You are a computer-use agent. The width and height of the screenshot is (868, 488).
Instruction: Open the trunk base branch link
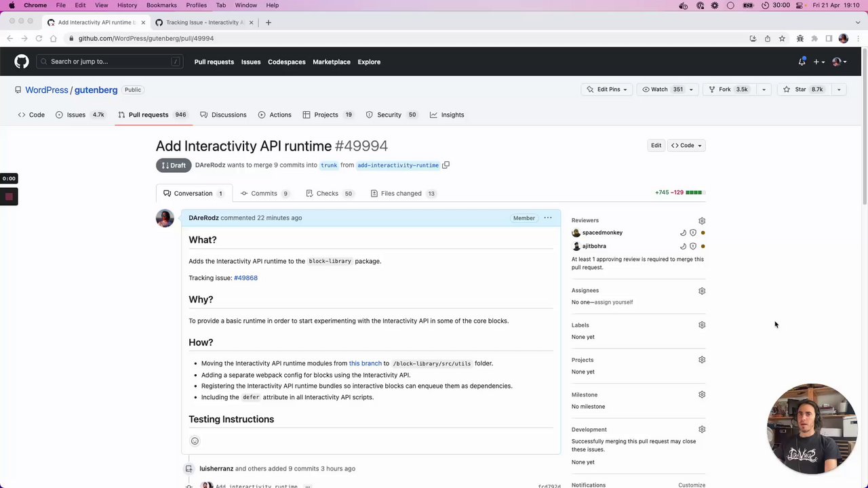[x=329, y=165]
